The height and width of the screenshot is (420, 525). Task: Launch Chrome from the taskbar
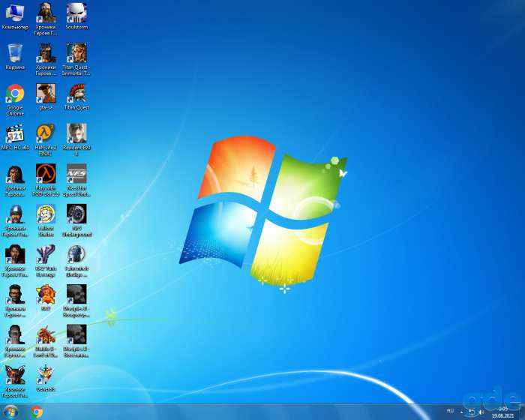coord(37,412)
